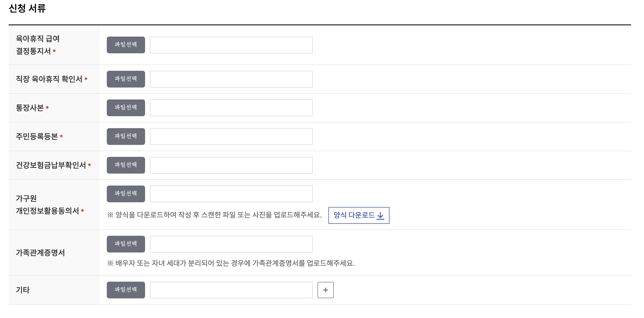Upload a file for 가구원 개인정보활용동의서
Viewport: 644px width, 318px height.
[x=126, y=194]
